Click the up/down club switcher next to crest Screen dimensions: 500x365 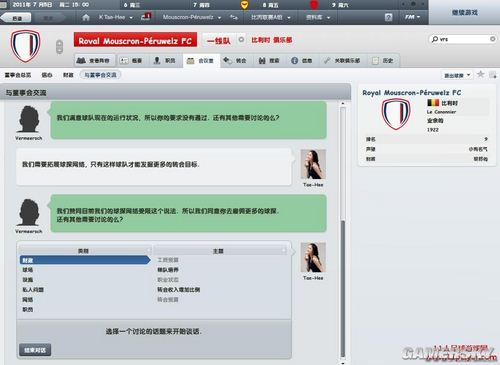(x=59, y=46)
